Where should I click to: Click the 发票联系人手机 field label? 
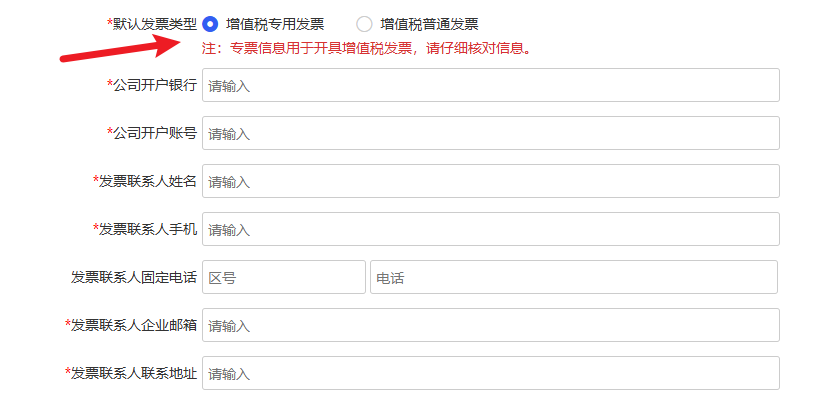pos(145,229)
